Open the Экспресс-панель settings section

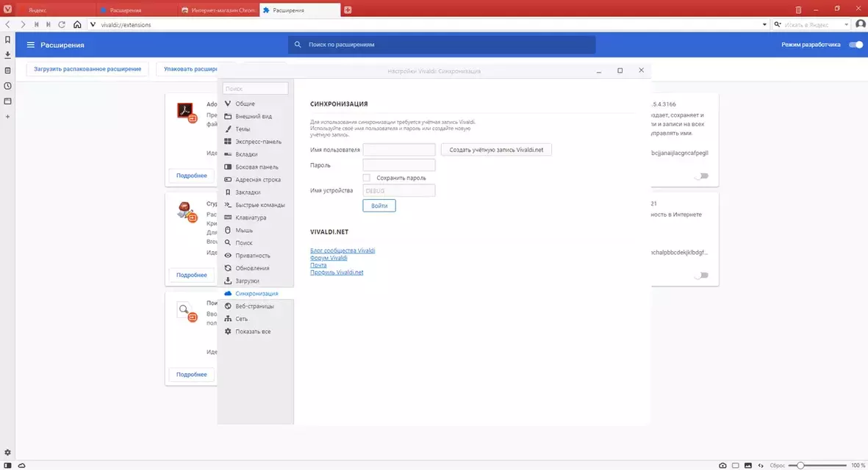(256, 142)
